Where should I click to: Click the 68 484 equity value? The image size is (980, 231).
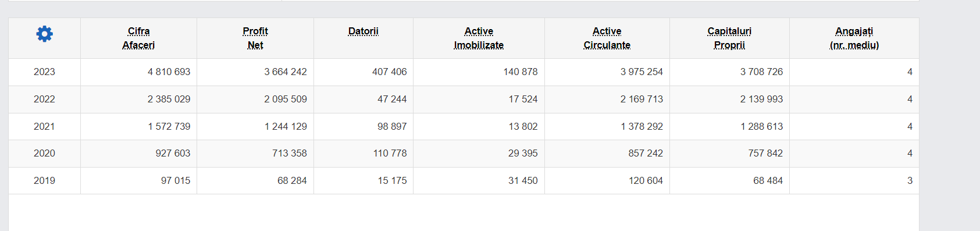coord(768,180)
